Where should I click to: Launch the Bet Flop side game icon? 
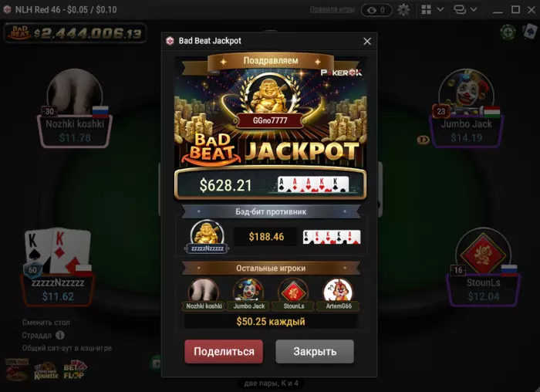click(75, 370)
